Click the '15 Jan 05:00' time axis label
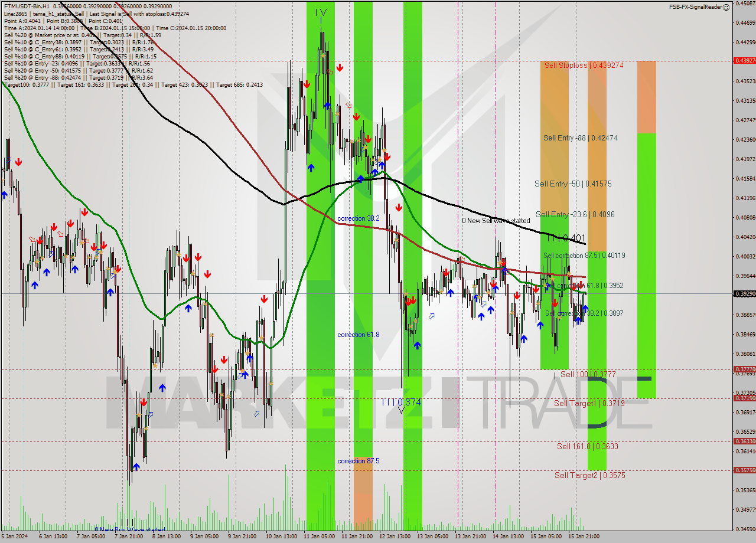Viewport: 756px width, 543px height. pyautogui.click(x=546, y=537)
